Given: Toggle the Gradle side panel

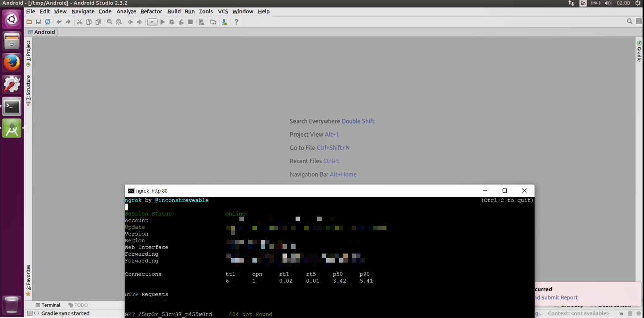Looking at the screenshot, I should tap(639, 51).
